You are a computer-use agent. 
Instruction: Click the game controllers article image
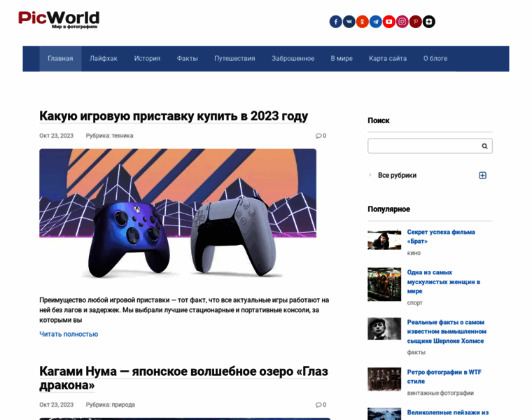(178, 214)
